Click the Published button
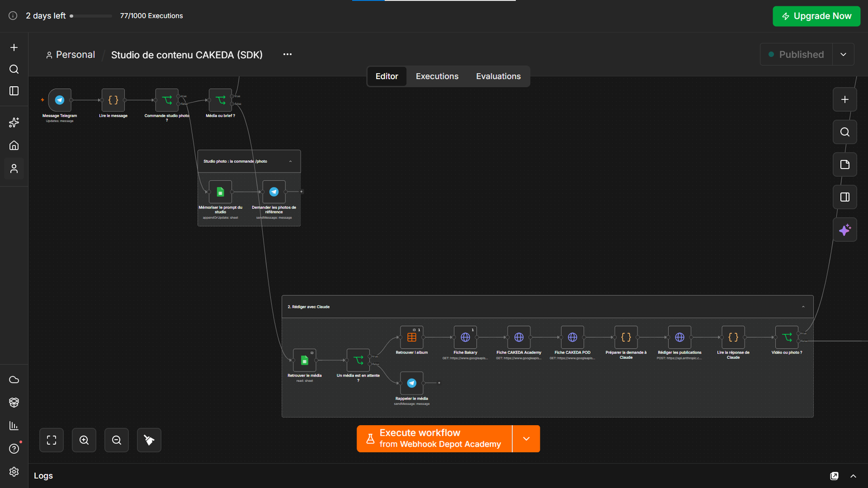868x488 pixels. (796, 54)
